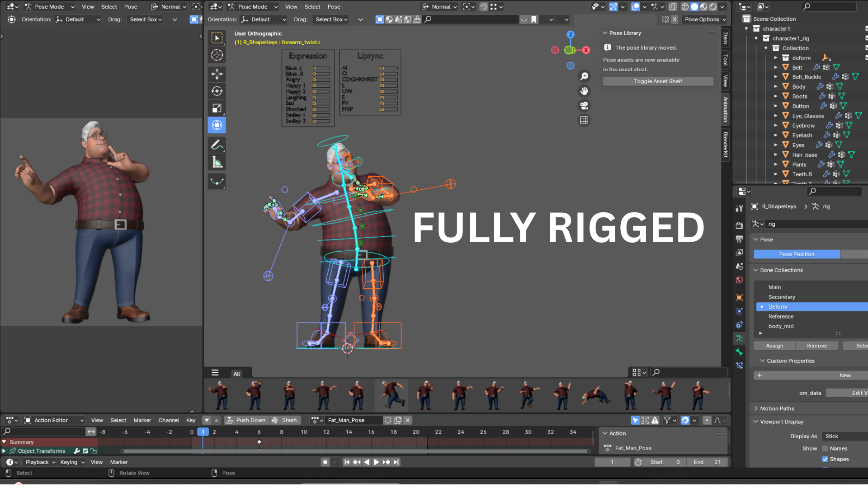This screenshot has width=868, height=488.
Task: Enable the Names display checkbox
Action: [x=825, y=449]
